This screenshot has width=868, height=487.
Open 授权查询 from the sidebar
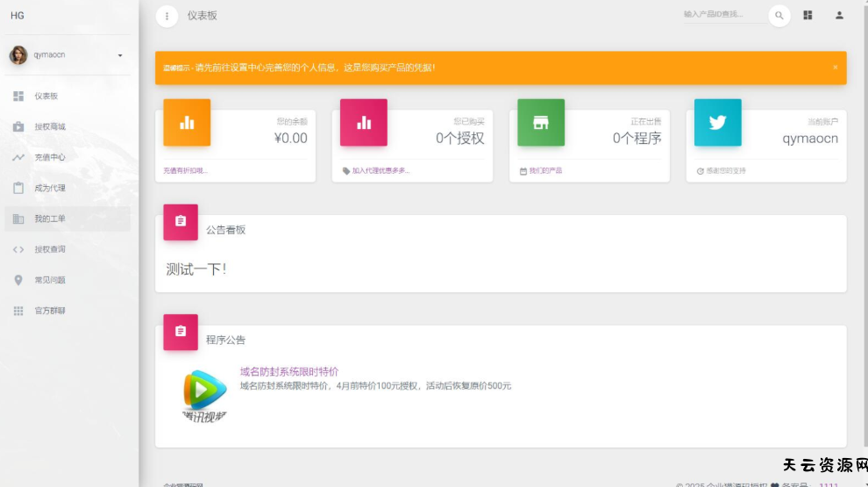pos(50,249)
